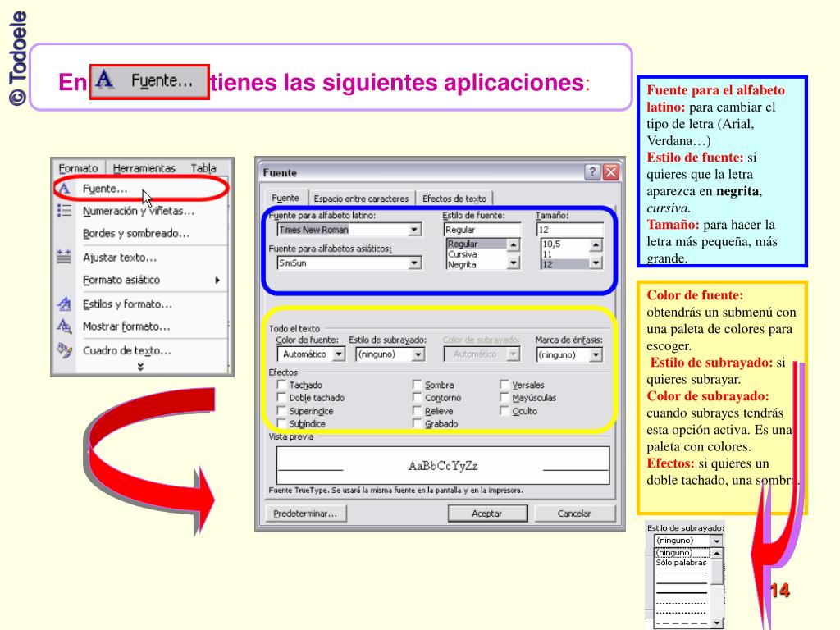
Task: Open the Color de fuente Automático dropdown
Action: click(x=339, y=354)
